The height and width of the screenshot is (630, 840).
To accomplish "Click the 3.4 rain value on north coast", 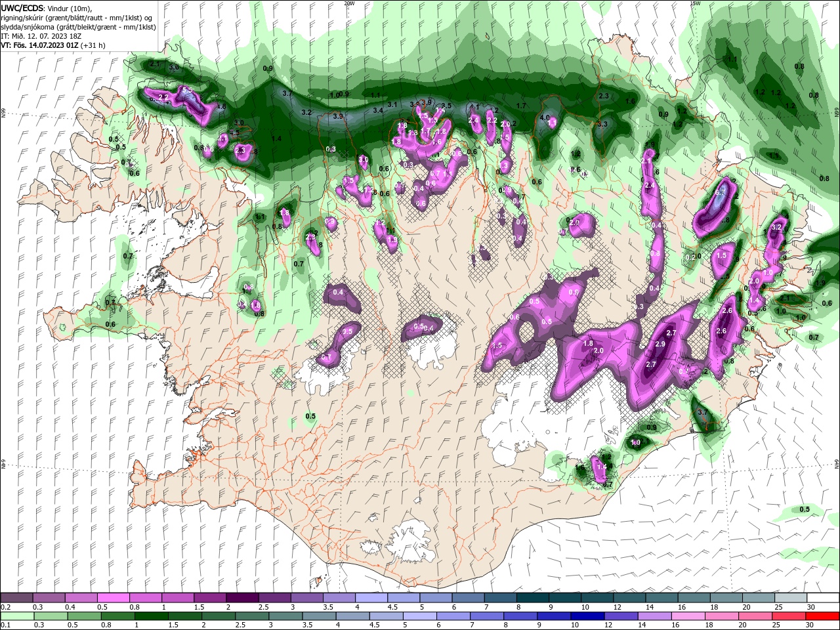I will [x=378, y=110].
